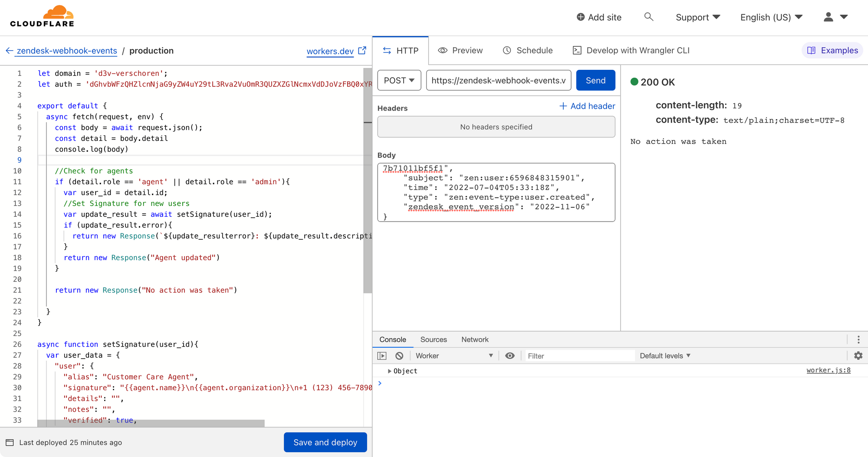Open the Schedule tab

[528, 50]
